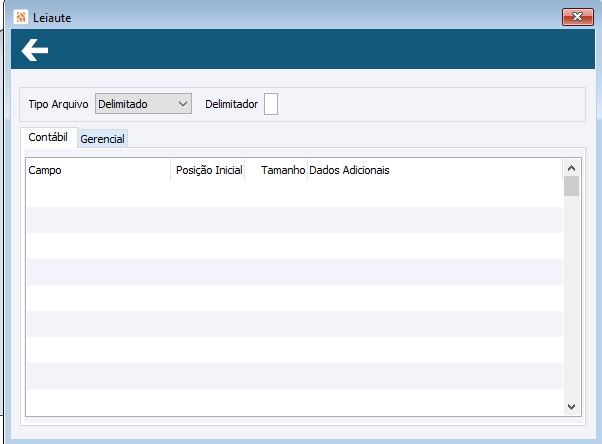Image resolution: width=602 pixels, height=444 pixels.
Task: Click the scrollbar down arrow in table
Action: [571, 407]
